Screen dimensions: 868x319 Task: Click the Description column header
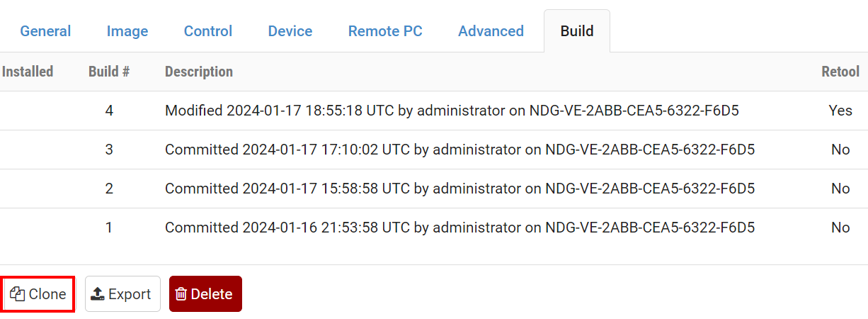coord(199,72)
